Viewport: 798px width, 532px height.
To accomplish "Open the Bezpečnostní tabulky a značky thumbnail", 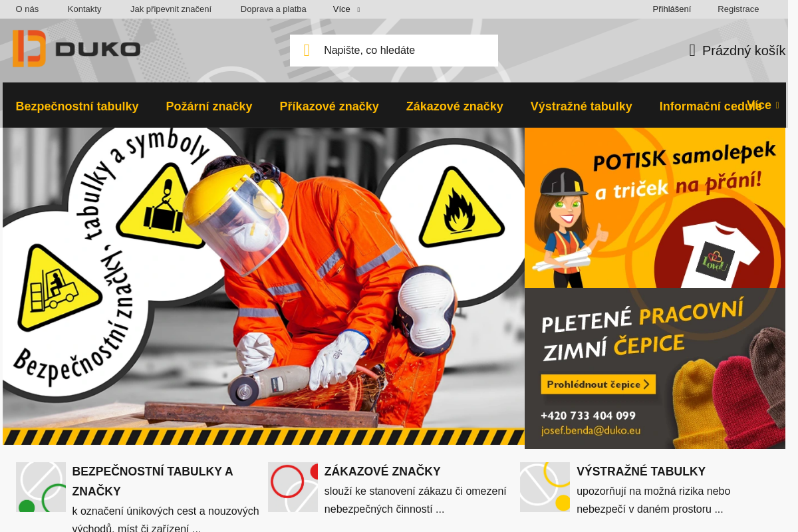I will [41, 487].
